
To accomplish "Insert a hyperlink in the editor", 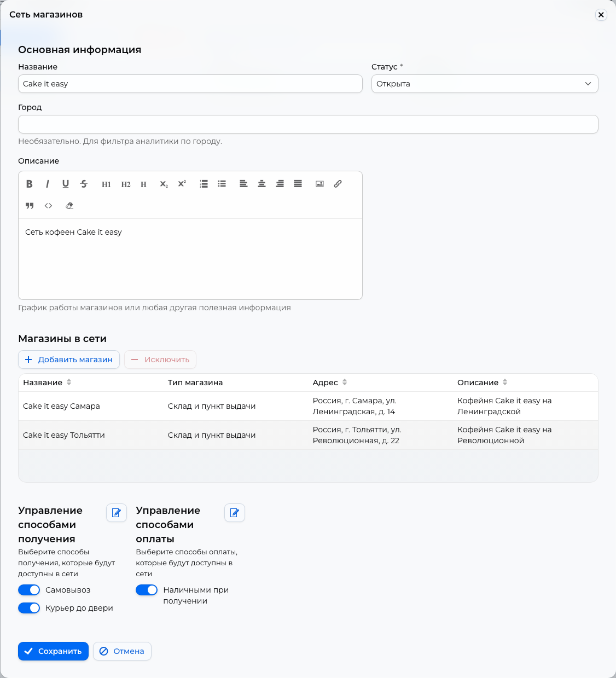I will coord(338,184).
